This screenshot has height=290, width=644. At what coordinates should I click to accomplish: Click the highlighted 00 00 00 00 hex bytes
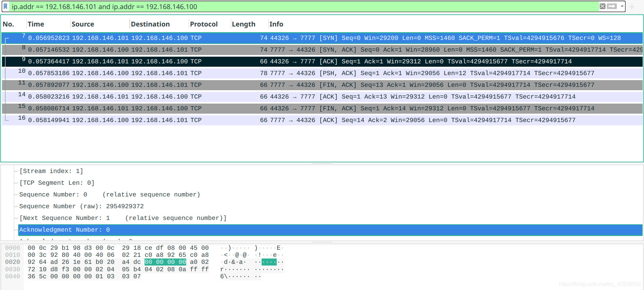[x=165, y=262]
